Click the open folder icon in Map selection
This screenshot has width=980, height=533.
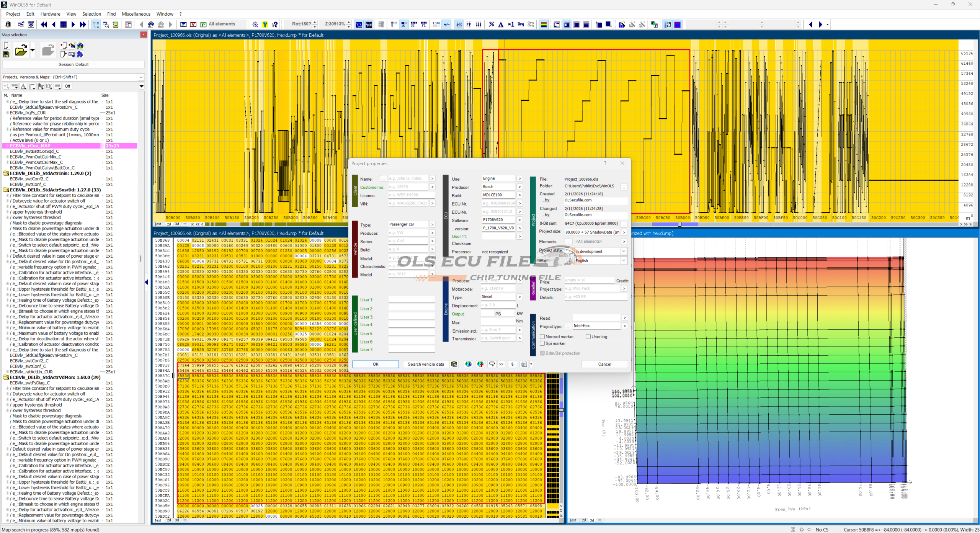21,50
